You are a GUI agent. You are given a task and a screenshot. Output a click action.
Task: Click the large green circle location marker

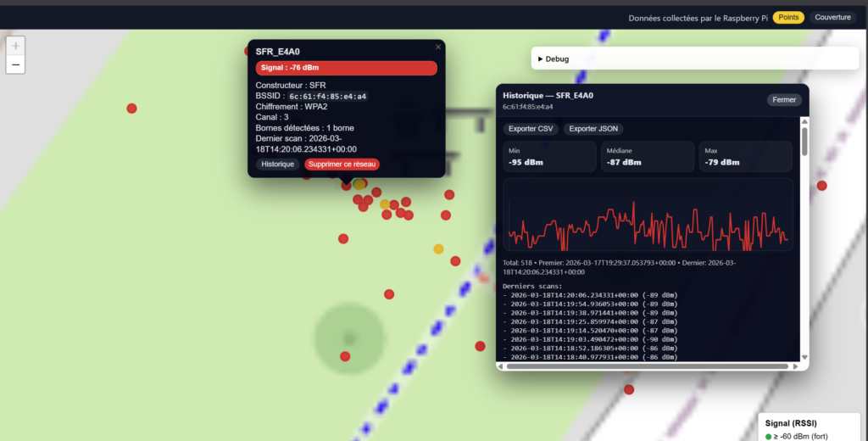[349, 338]
